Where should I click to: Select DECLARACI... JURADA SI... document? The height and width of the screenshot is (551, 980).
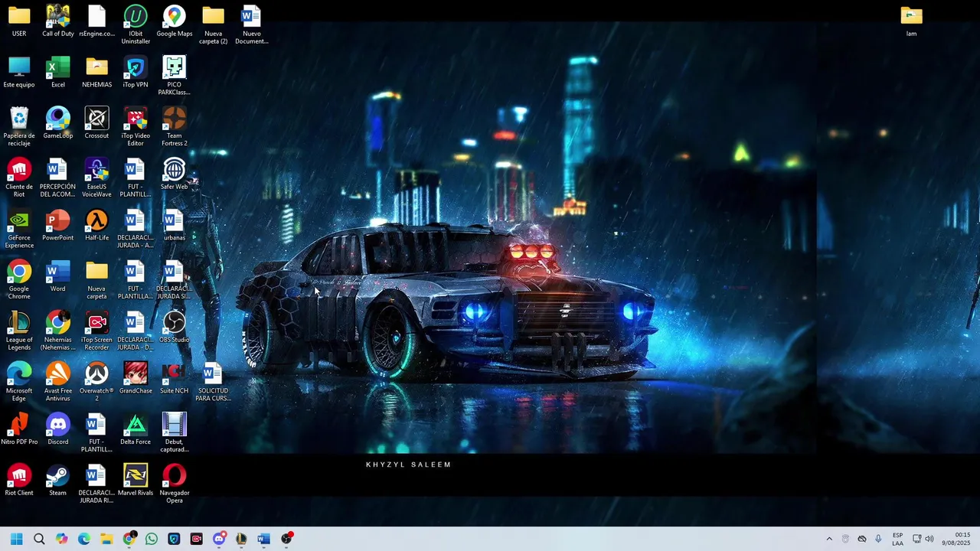tap(175, 280)
